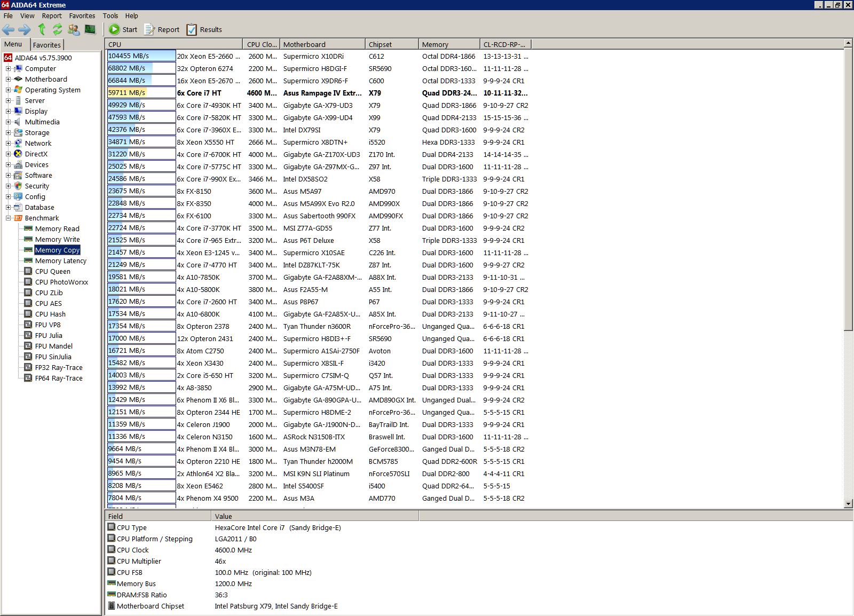The height and width of the screenshot is (616, 854).
Task: Expand the Operating System tree node
Action: pos(8,90)
